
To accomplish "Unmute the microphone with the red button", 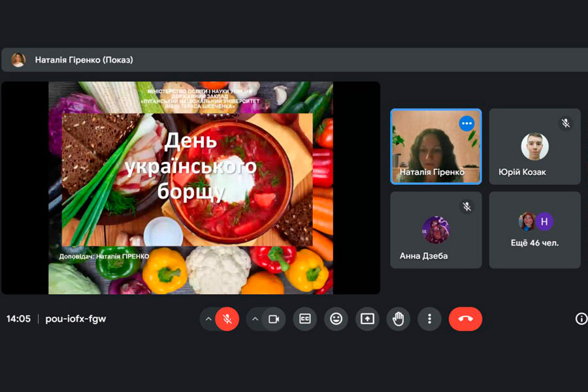I will pyautogui.click(x=227, y=319).
